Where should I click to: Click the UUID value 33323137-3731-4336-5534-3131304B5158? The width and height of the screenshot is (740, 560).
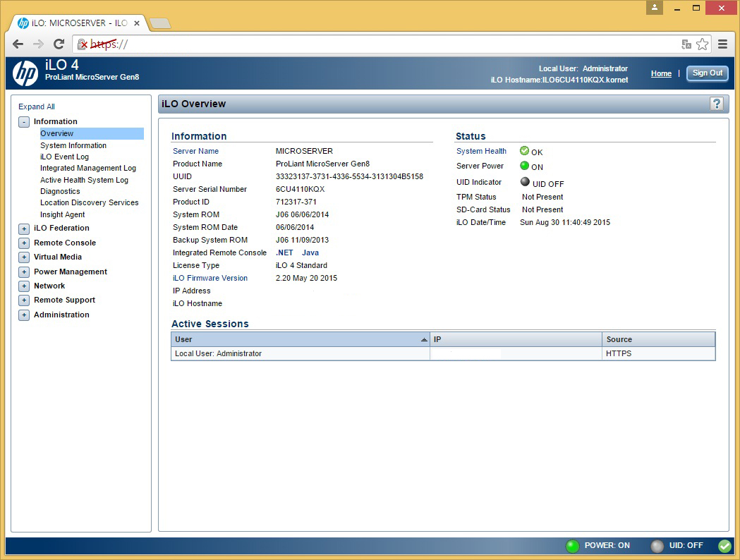349,176
